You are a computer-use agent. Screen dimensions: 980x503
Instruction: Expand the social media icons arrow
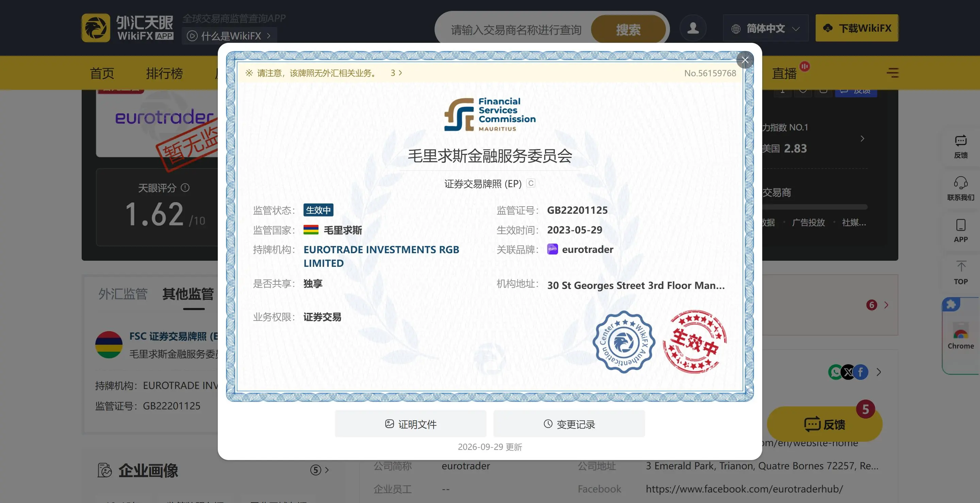click(878, 372)
